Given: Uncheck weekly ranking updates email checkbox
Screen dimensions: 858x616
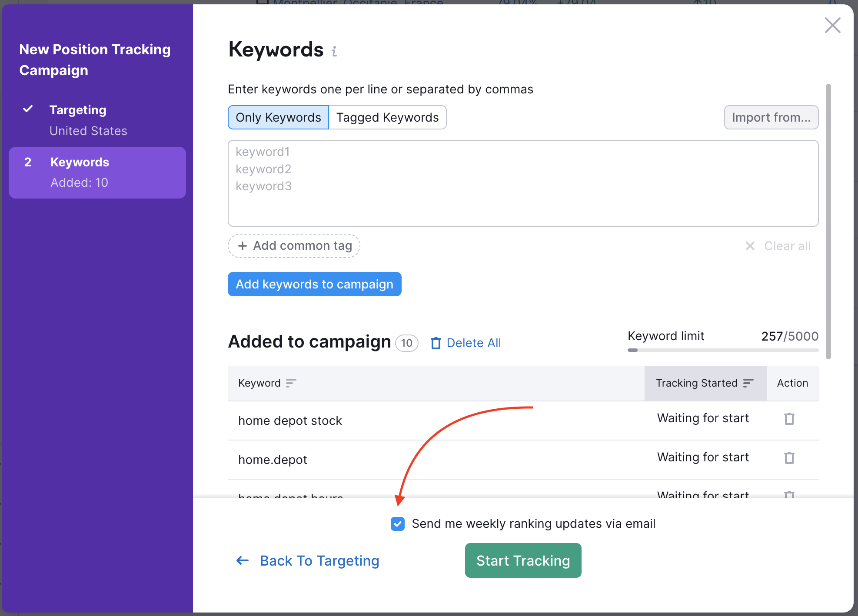Looking at the screenshot, I should tap(397, 524).
